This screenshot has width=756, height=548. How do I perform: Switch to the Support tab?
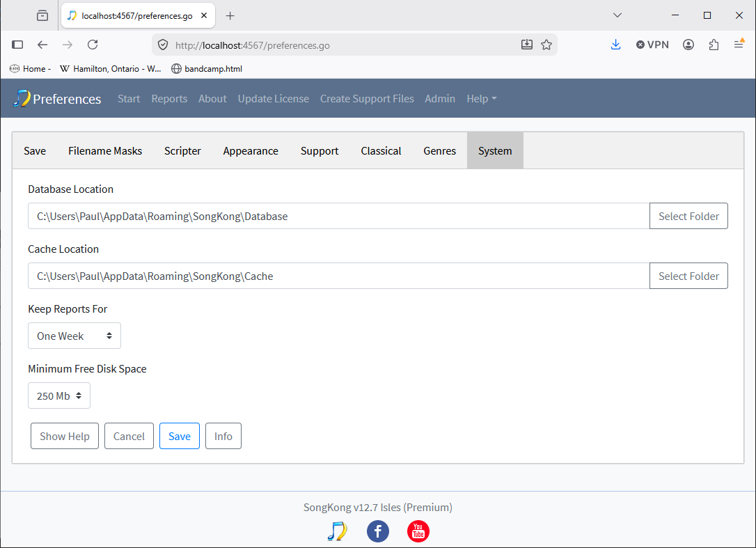(320, 151)
